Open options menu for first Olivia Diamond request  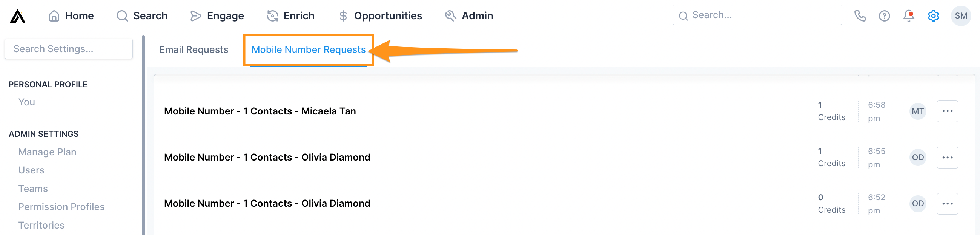tap(948, 157)
